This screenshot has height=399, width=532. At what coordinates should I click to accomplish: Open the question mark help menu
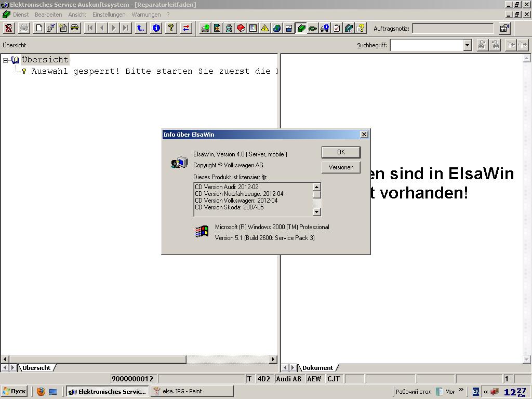click(x=168, y=15)
